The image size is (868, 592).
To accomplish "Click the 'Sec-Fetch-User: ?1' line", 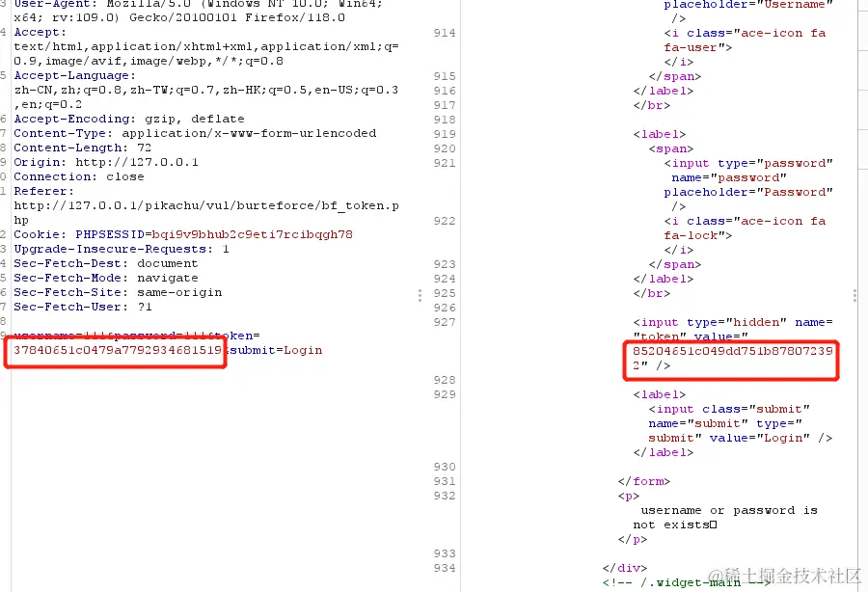I will click(83, 306).
